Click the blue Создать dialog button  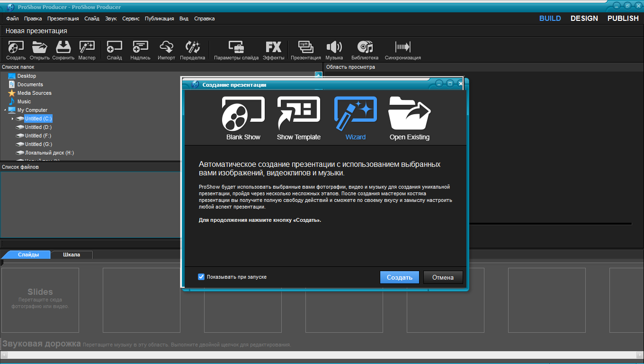click(399, 277)
